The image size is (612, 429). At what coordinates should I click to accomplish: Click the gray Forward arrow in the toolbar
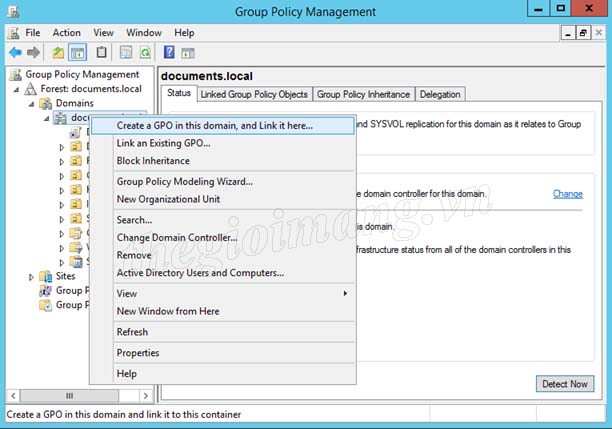[x=33, y=52]
